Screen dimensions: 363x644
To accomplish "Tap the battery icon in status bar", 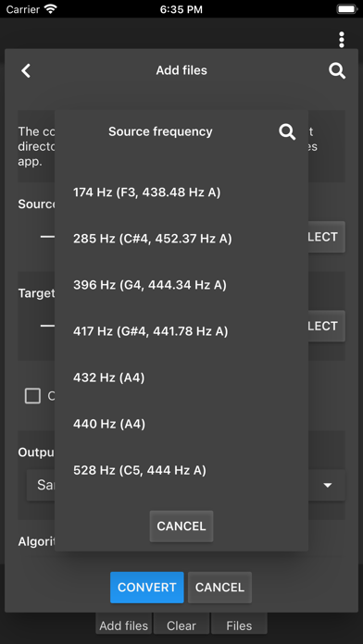I will click(347, 9).
